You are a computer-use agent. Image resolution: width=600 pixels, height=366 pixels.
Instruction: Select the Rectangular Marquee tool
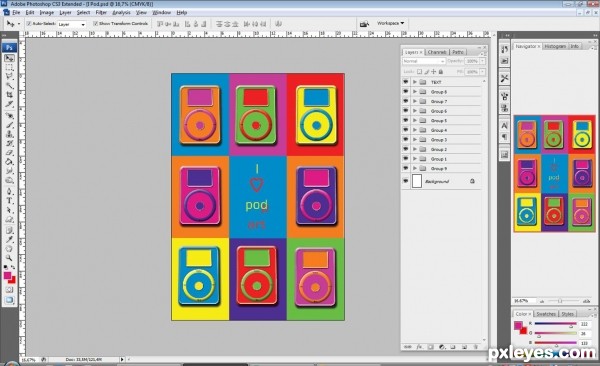pos(9,67)
